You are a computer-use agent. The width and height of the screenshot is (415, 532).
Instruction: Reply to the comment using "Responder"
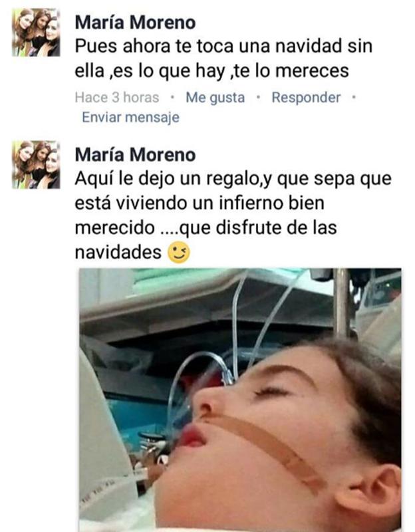[306, 98]
